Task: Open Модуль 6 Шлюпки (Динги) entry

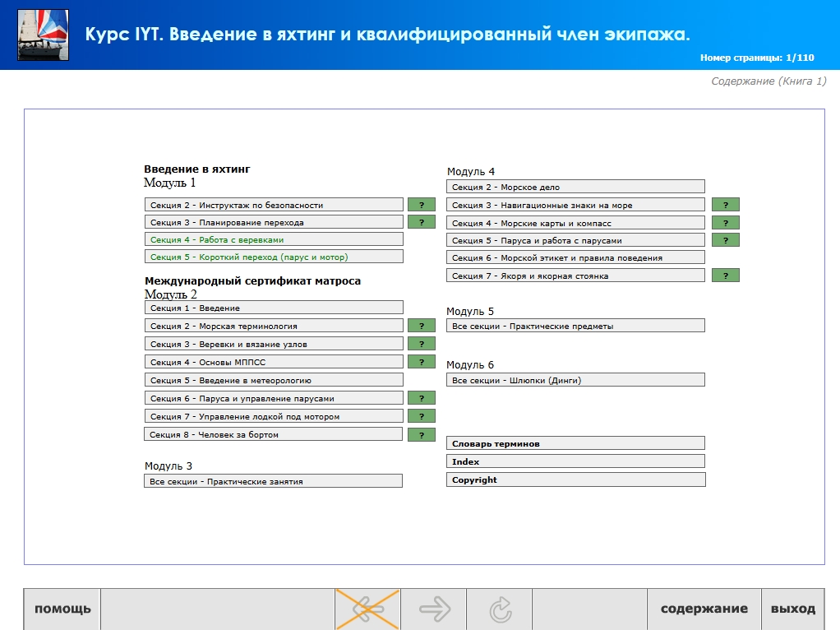Action: pos(575,380)
